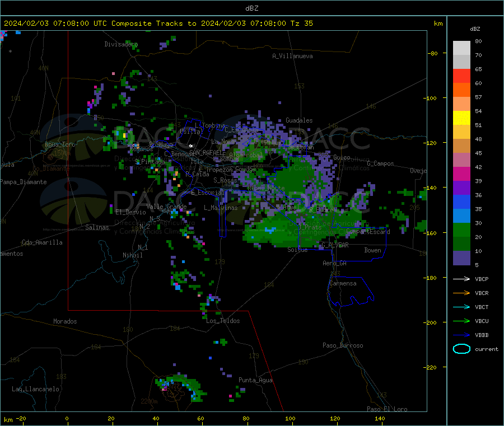Click the Guadales place label
This screenshot has height=426, width=504.
click(299, 120)
